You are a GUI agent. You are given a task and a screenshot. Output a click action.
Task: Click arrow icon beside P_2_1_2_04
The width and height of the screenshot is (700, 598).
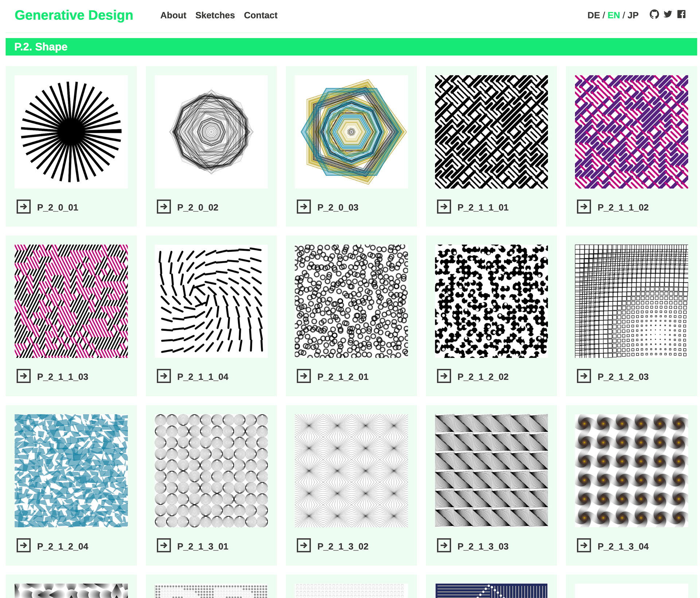click(x=24, y=545)
